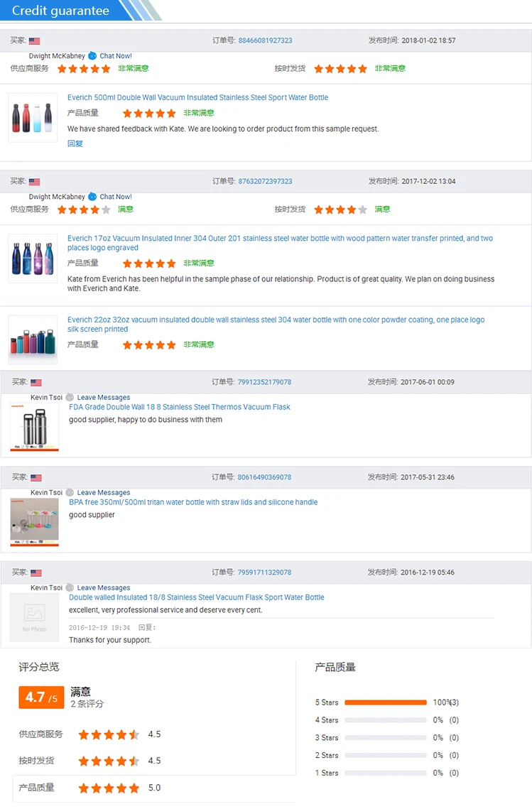
Task: Click the orange 4.7/5 overall score badge
Action: [x=41, y=697]
